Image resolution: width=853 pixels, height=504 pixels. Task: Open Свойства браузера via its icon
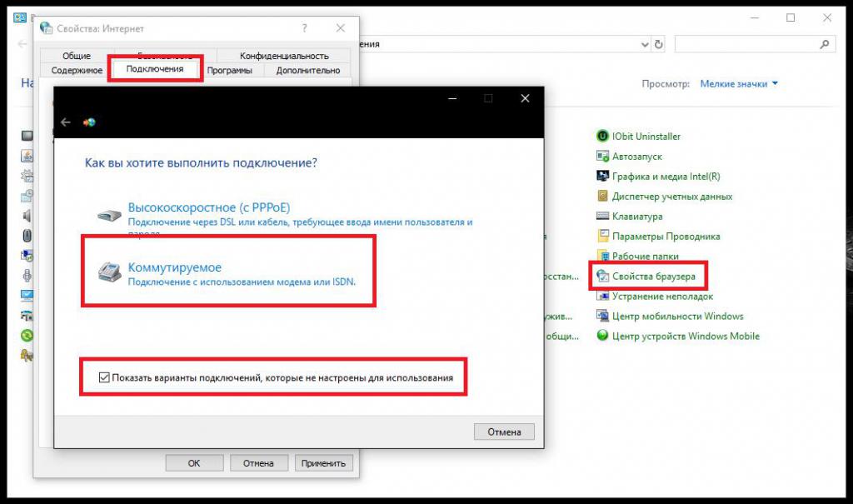coord(602,276)
